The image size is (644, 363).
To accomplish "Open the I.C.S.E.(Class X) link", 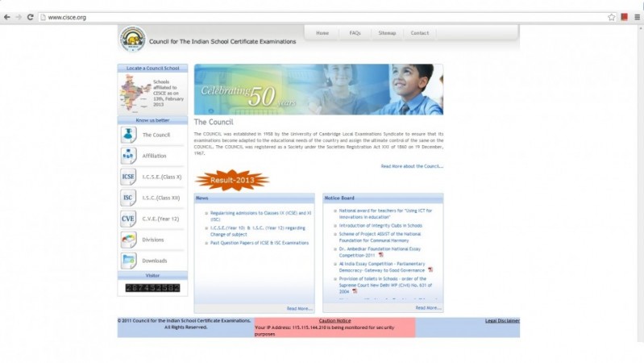I will tap(162, 177).
